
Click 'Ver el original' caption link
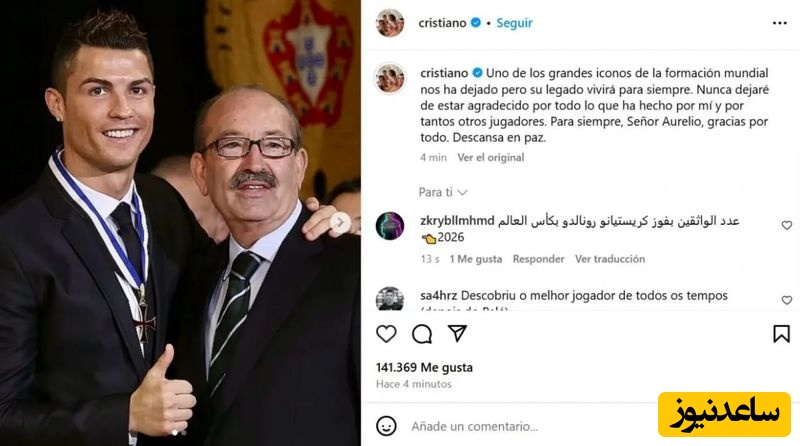click(490, 158)
